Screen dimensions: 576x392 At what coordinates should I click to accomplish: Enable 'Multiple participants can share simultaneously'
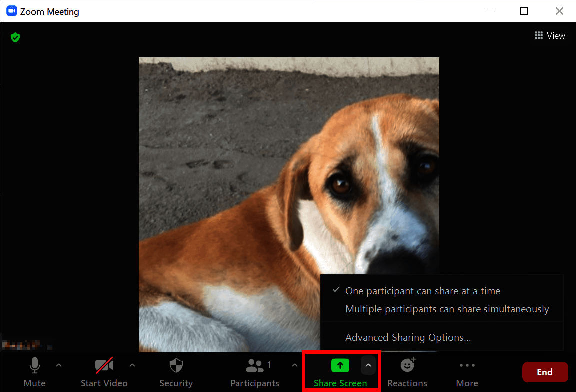click(x=447, y=309)
